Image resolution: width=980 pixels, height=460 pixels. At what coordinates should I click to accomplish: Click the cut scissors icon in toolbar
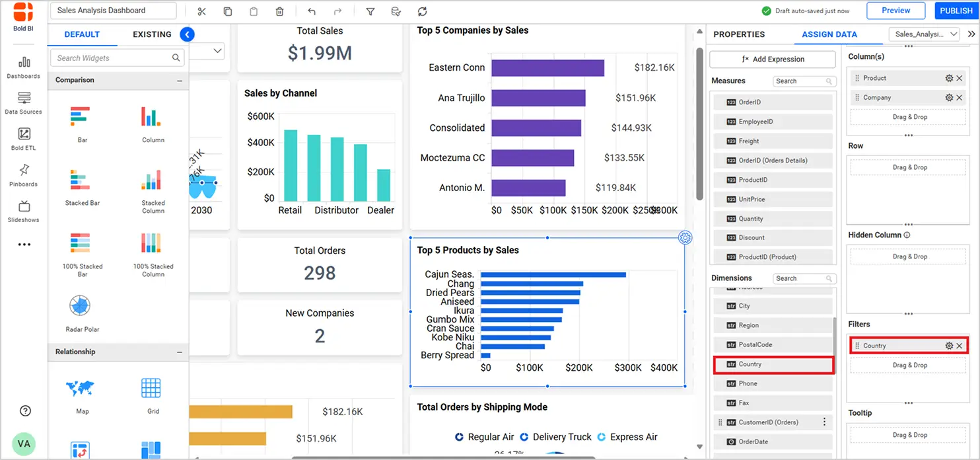click(x=201, y=11)
